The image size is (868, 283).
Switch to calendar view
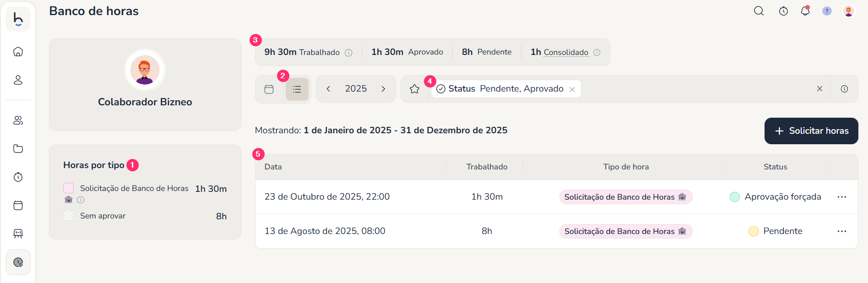click(x=269, y=89)
